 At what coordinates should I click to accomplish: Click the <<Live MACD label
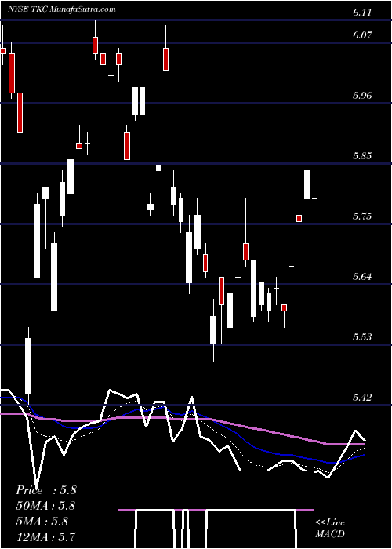pos(330,528)
